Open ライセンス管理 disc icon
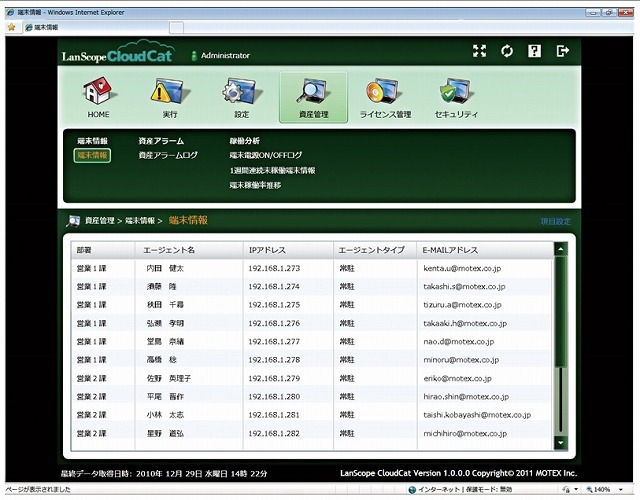 384,91
